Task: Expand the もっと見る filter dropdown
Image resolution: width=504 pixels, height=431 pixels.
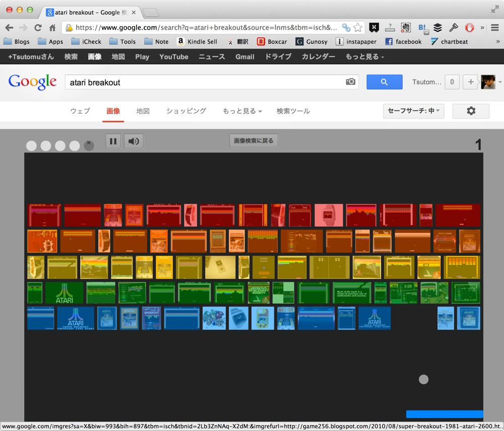Action: (242, 111)
